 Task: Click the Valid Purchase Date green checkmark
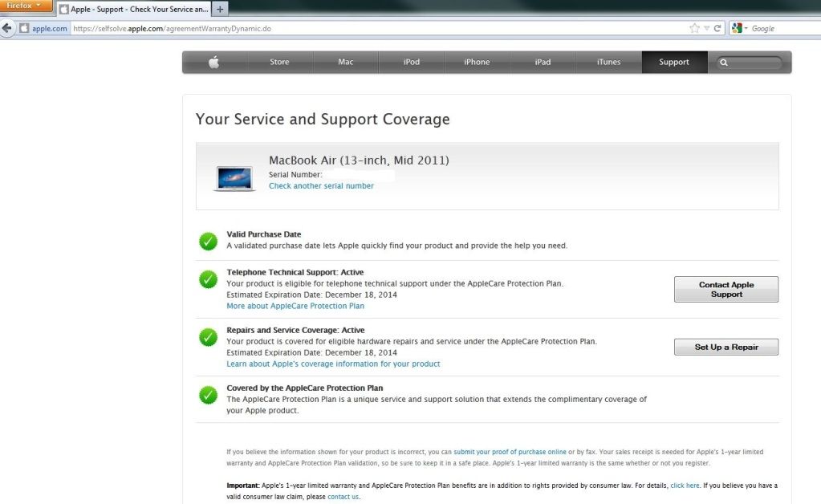click(209, 242)
